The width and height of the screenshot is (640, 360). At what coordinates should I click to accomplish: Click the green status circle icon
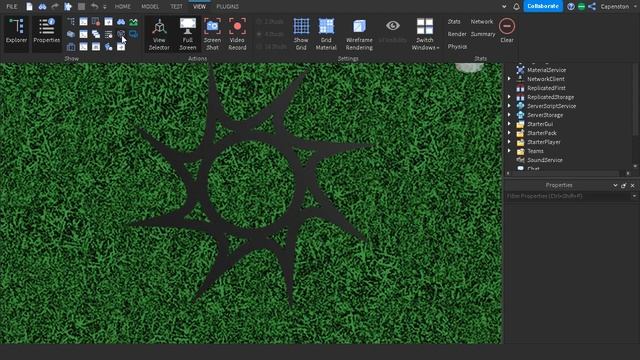pyautogui.click(x=582, y=7)
